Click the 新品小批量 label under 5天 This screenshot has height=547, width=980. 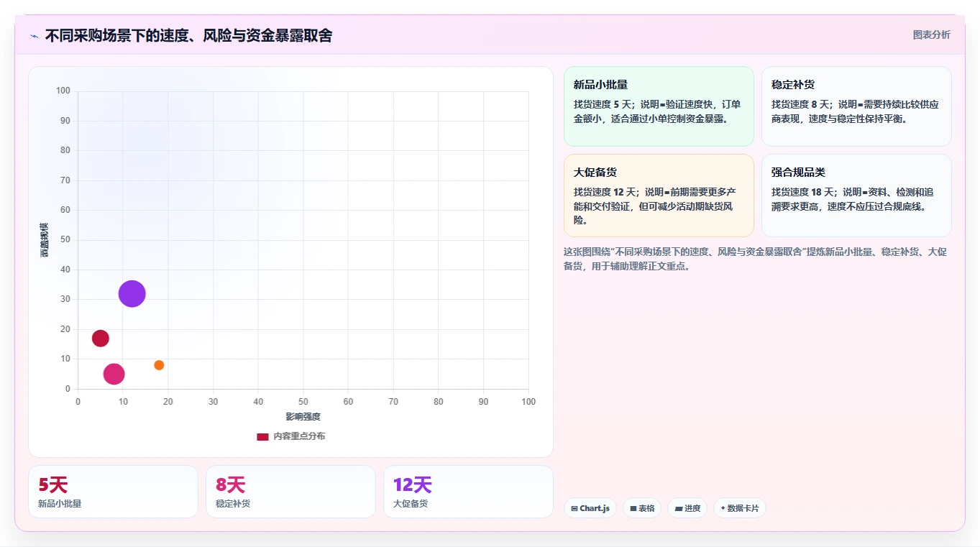[60, 504]
